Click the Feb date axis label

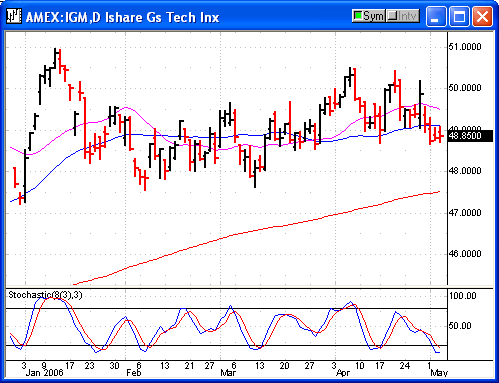(134, 373)
